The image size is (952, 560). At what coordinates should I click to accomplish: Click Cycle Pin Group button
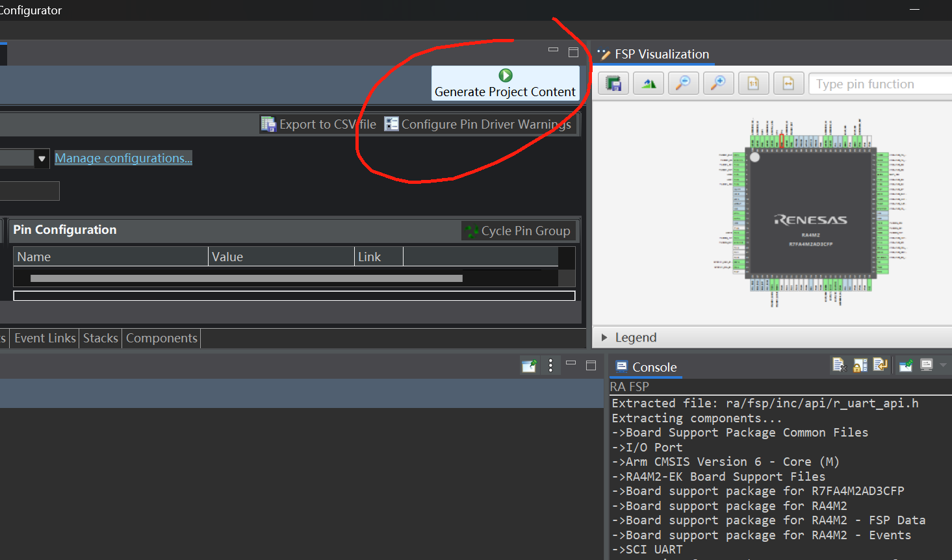click(x=519, y=231)
